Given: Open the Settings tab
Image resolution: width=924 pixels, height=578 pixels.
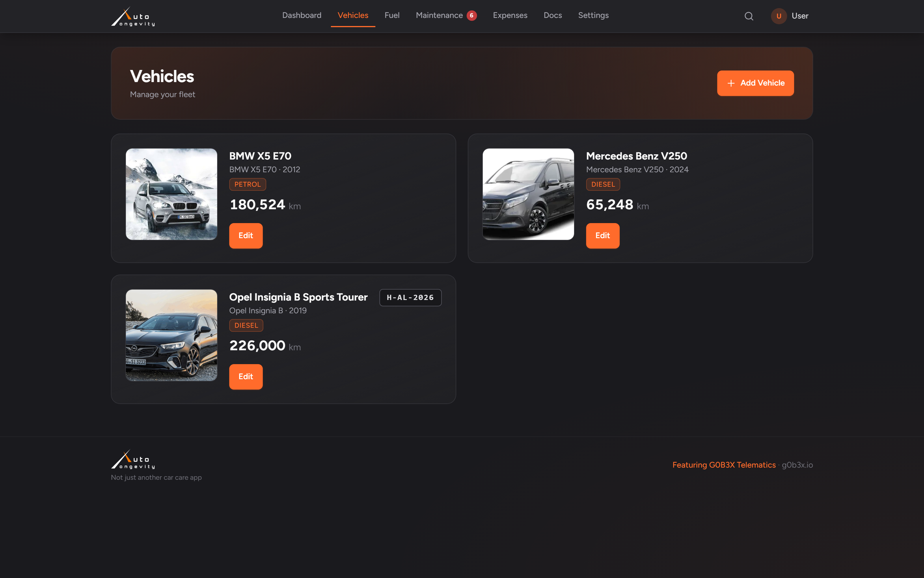Looking at the screenshot, I should tap(593, 15).
